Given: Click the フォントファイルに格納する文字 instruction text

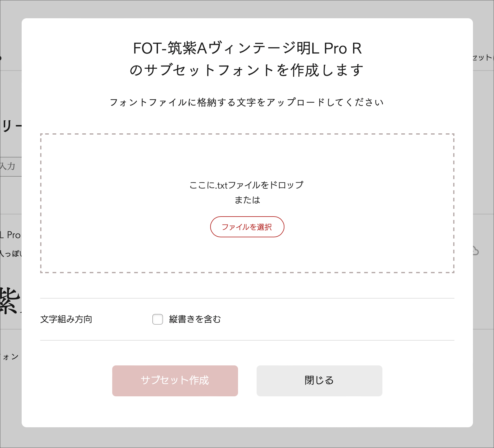Looking at the screenshot, I should [x=247, y=102].
